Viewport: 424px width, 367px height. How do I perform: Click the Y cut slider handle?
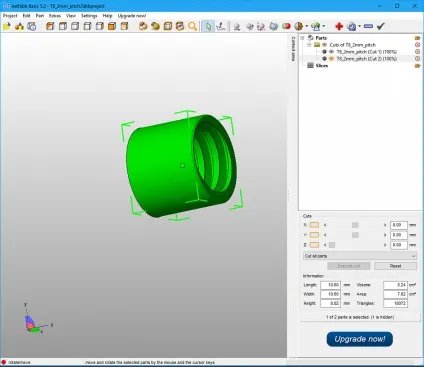click(355, 235)
